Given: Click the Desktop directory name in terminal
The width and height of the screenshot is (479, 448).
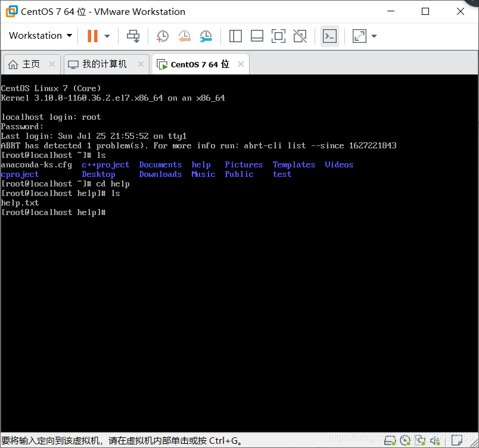Looking at the screenshot, I should [98, 175].
